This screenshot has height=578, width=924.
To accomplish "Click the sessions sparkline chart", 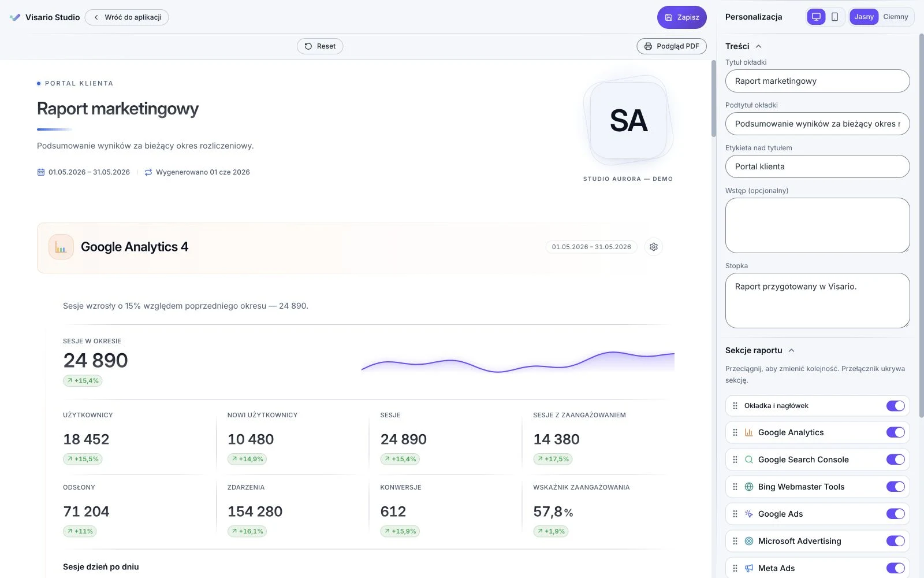I will [518, 361].
